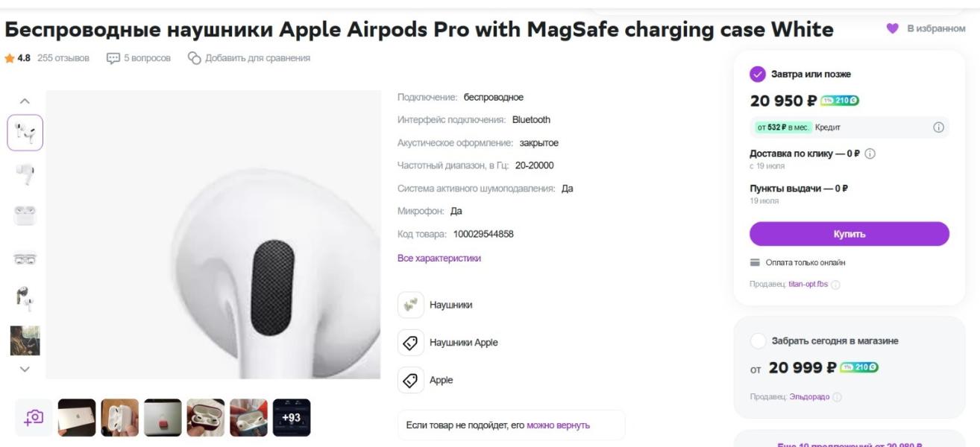Open Все характеристики link
The width and height of the screenshot is (980, 447).
click(439, 259)
